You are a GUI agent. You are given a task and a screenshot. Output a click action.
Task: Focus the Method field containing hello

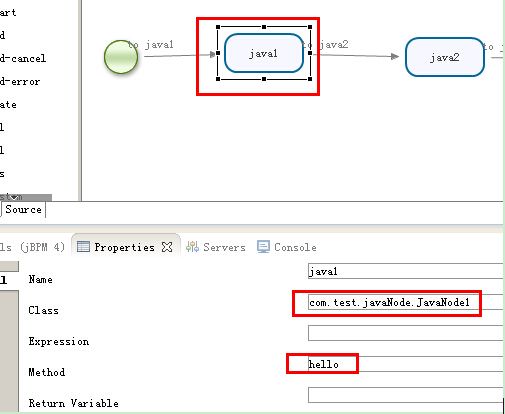405,364
